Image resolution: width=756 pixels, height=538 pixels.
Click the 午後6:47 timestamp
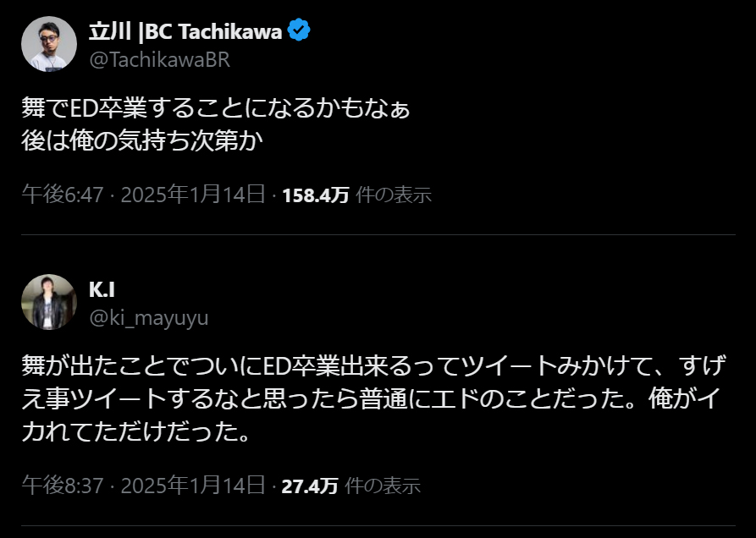pos(62,195)
